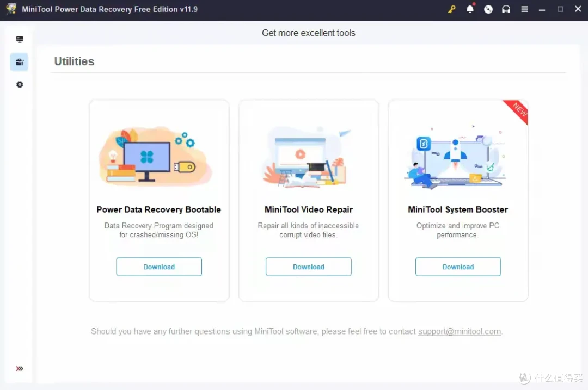Download MiniTool Video Repair
Image resolution: width=588 pixels, height=390 pixels.
pyautogui.click(x=308, y=267)
